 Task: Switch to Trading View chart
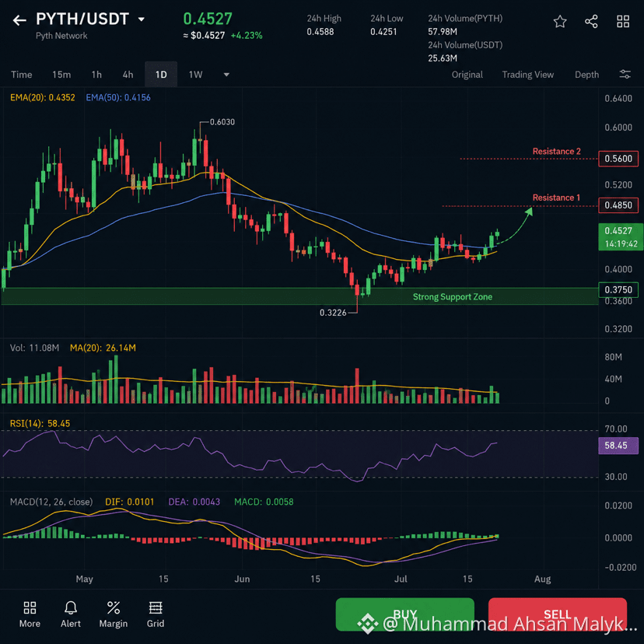528,75
